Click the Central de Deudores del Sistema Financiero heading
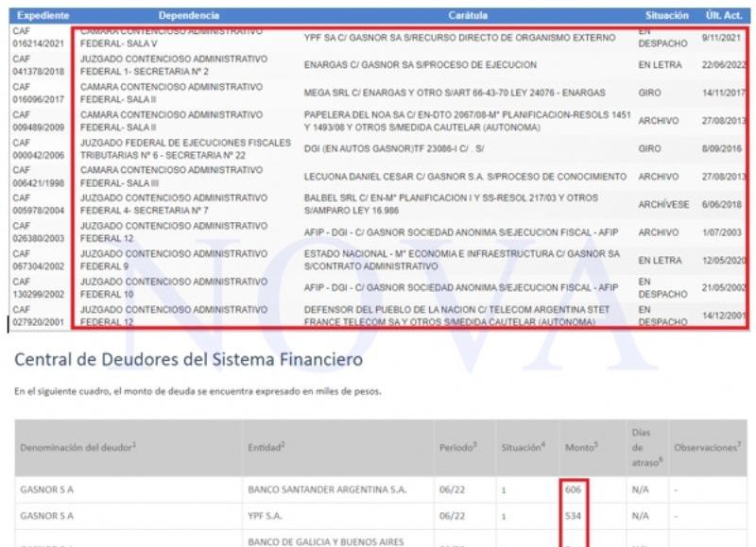The width and height of the screenshot is (756, 547). point(188,360)
